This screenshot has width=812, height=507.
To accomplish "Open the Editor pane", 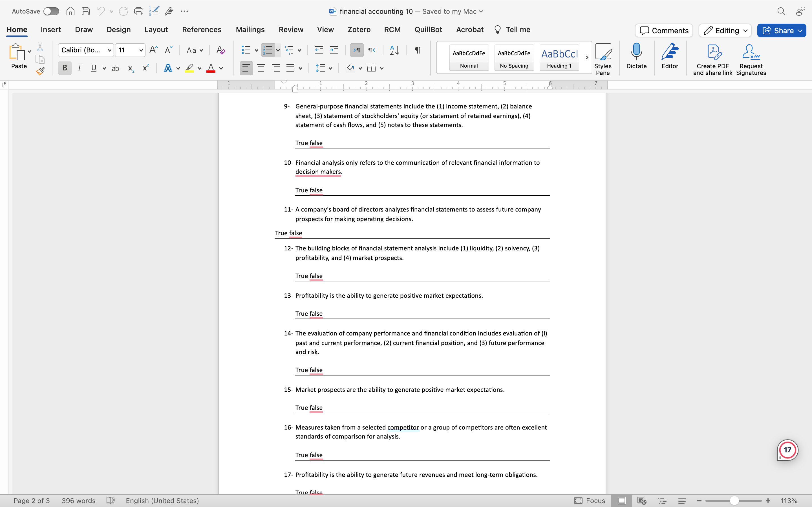I will [670, 57].
